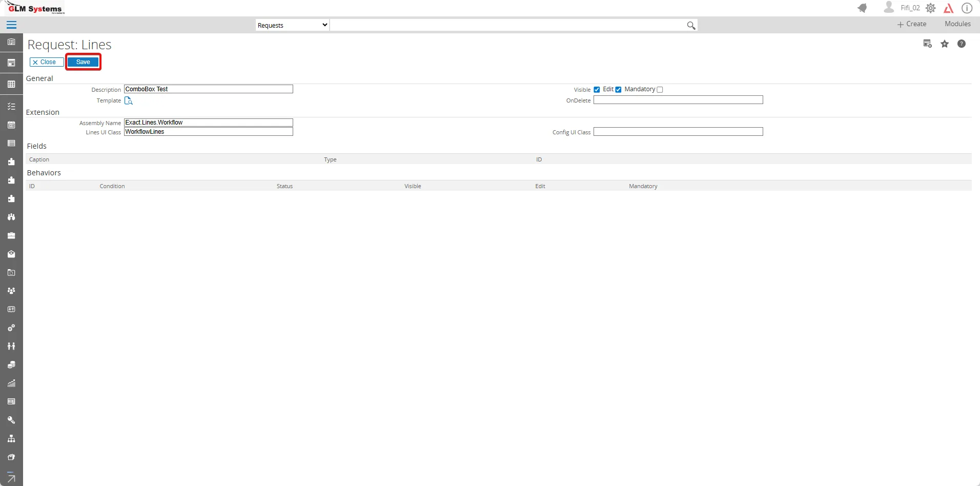The width and height of the screenshot is (980, 486).
Task: Open the Requests search scope dropdown
Action: [292, 25]
